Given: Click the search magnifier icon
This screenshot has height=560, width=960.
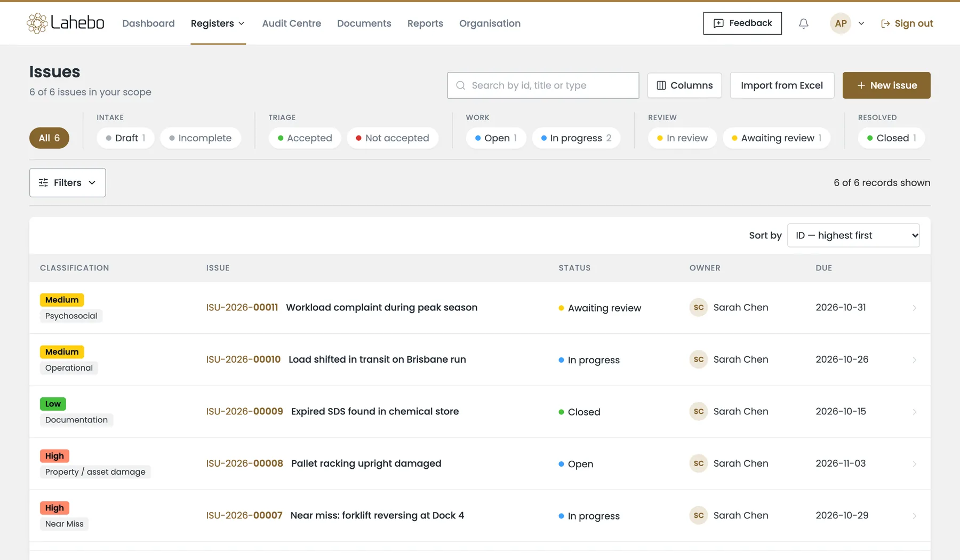Looking at the screenshot, I should click(x=461, y=85).
